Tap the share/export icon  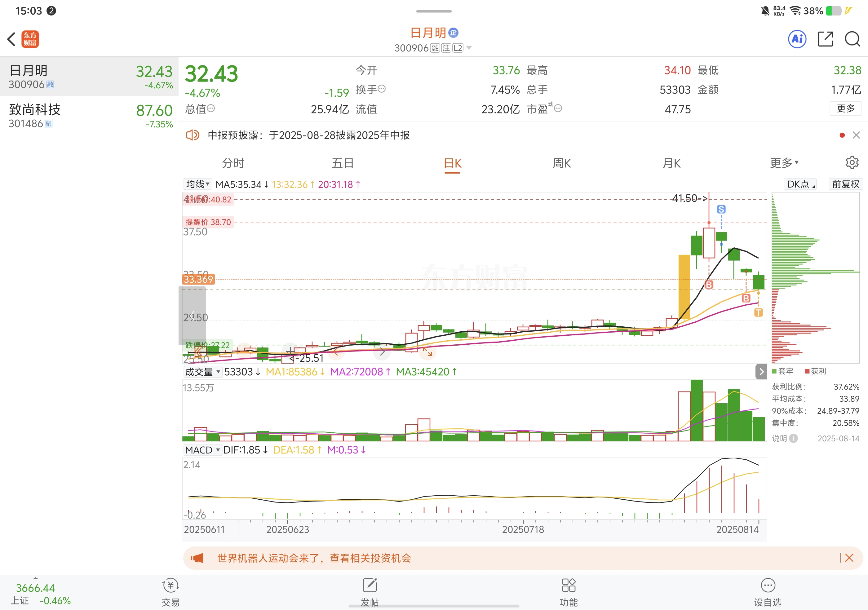[825, 39]
